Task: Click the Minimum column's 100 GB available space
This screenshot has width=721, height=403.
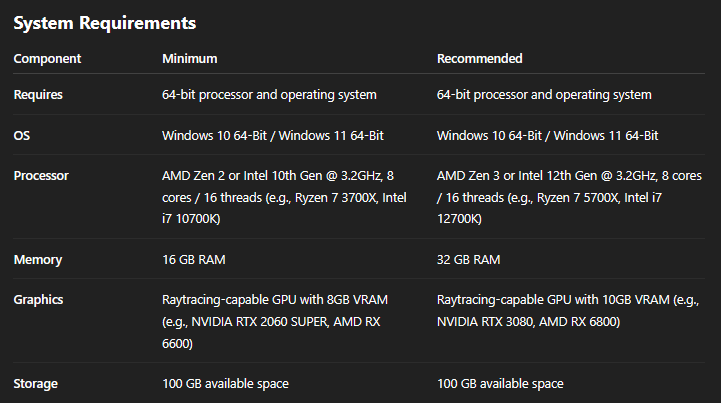Action: 225,383
